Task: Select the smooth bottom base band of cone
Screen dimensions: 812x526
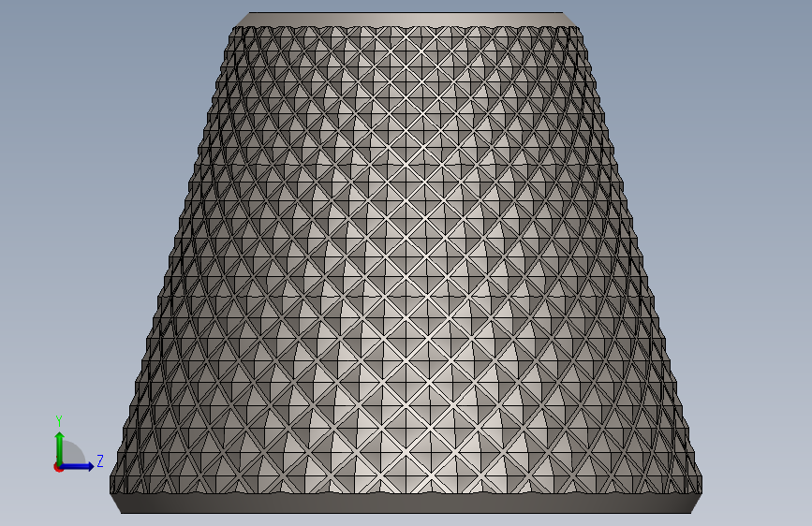Action: 406,504
